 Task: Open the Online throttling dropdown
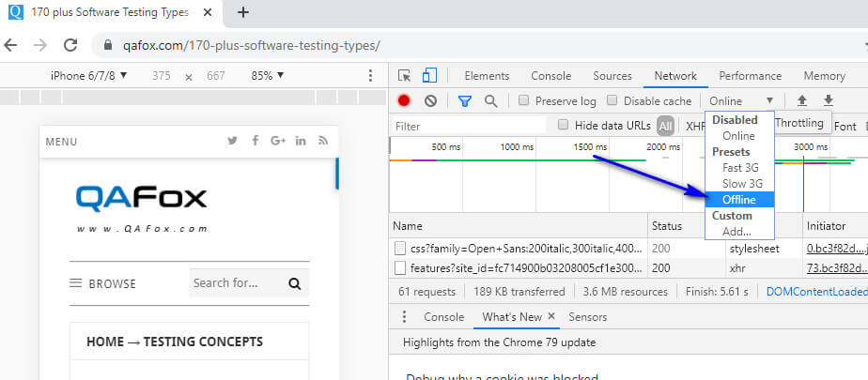tap(742, 100)
